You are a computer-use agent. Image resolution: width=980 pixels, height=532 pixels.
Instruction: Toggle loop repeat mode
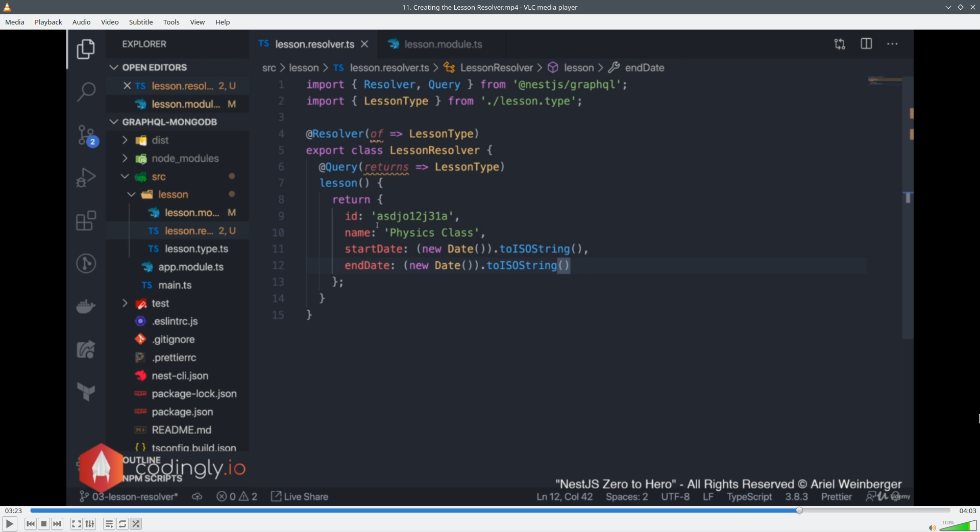[x=122, y=524]
